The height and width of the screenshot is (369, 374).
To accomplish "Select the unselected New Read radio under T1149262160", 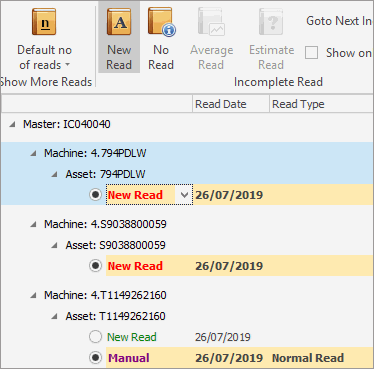I will click(x=95, y=337).
